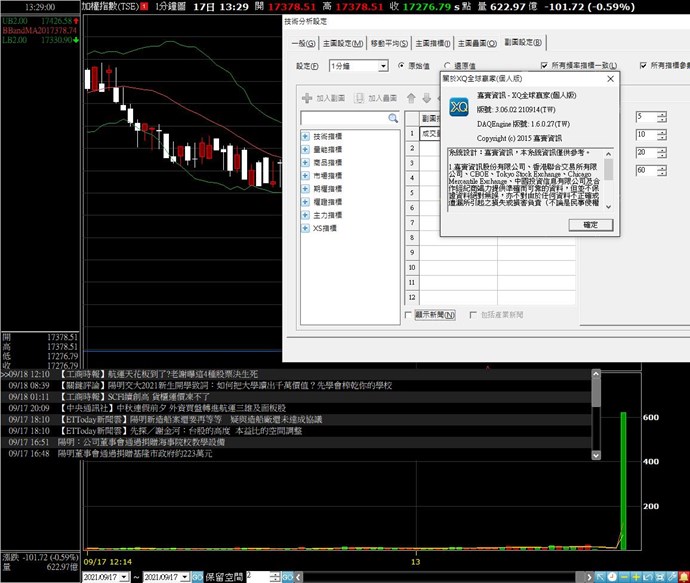The width and height of the screenshot is (690, 583).
Task: Select the 還原值 radio button
Action: click(447, 66)
